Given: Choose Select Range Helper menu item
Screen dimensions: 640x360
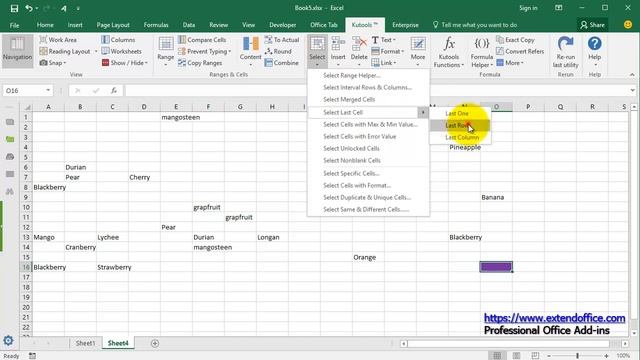Looking at the screenshot, I should [x=368, y=76].
